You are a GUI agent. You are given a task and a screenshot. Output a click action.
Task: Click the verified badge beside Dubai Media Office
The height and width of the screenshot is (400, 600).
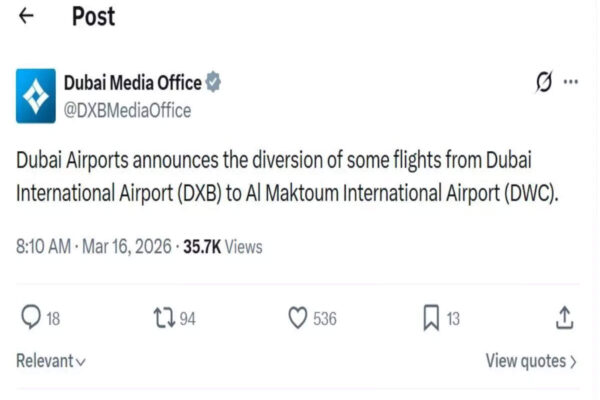coord(213,82)
